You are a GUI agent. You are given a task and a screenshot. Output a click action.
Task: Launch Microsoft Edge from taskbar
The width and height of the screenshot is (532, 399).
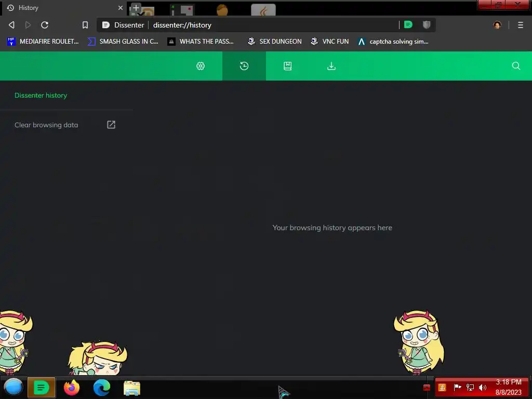tap(102, 388)
